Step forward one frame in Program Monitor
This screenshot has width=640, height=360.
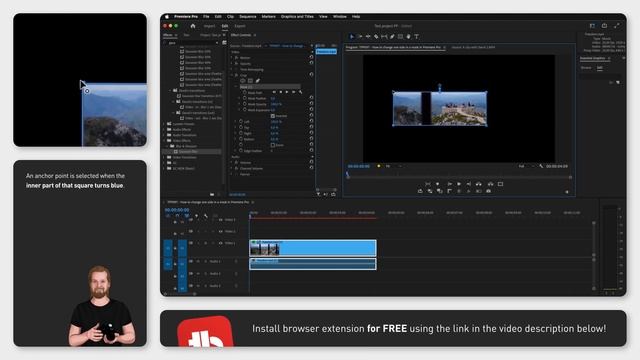tap(469, 184)
